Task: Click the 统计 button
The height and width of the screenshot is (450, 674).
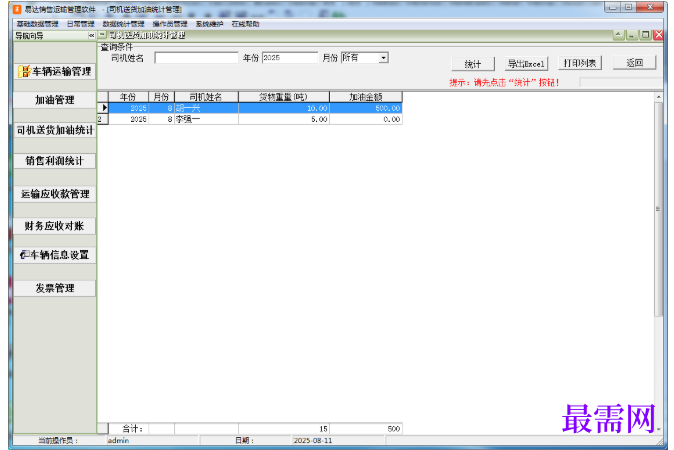Action: pos(473,64)
